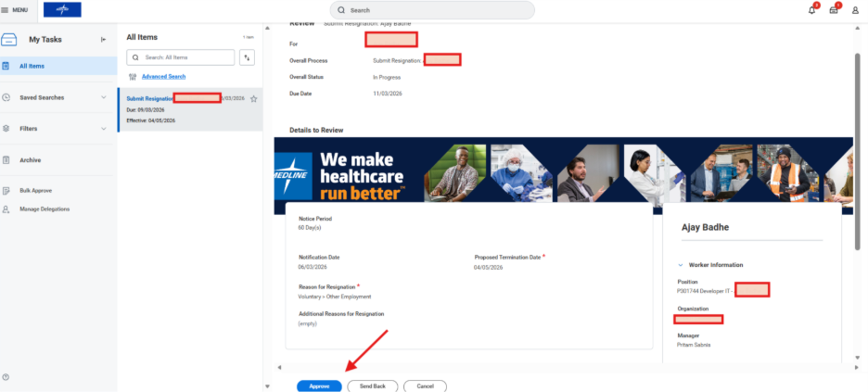Collapse the Worker Information section

681,265
